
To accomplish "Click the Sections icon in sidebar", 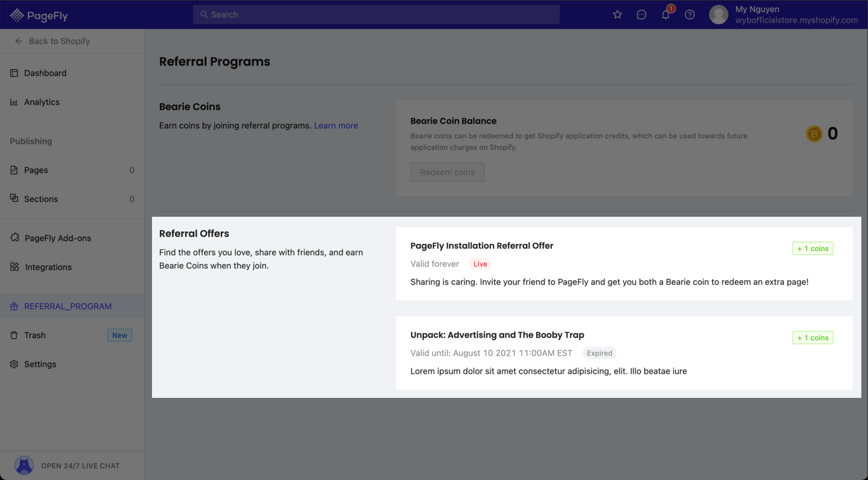I will pyautogui.click(x=14, y=199).
